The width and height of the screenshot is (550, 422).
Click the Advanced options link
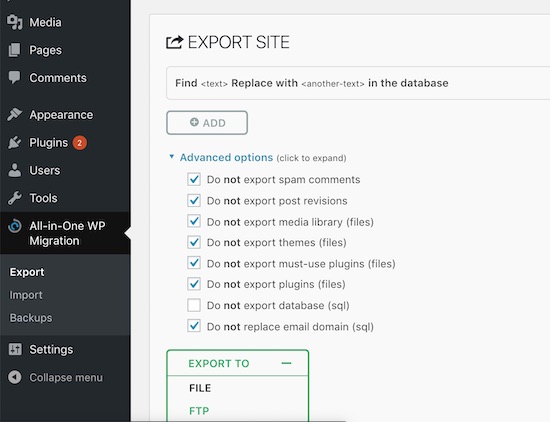click(226, 158)
